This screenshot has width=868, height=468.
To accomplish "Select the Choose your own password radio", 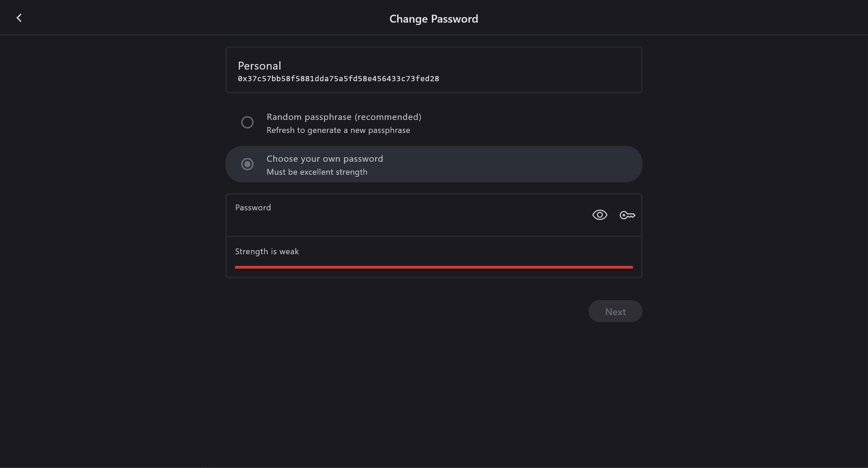I will [x=247, y=164].
